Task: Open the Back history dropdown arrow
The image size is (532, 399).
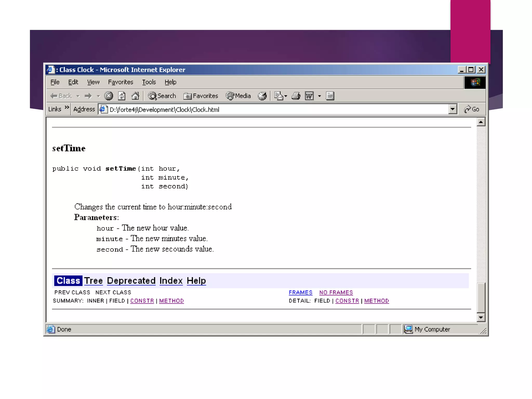Action: tap(78, 96)
